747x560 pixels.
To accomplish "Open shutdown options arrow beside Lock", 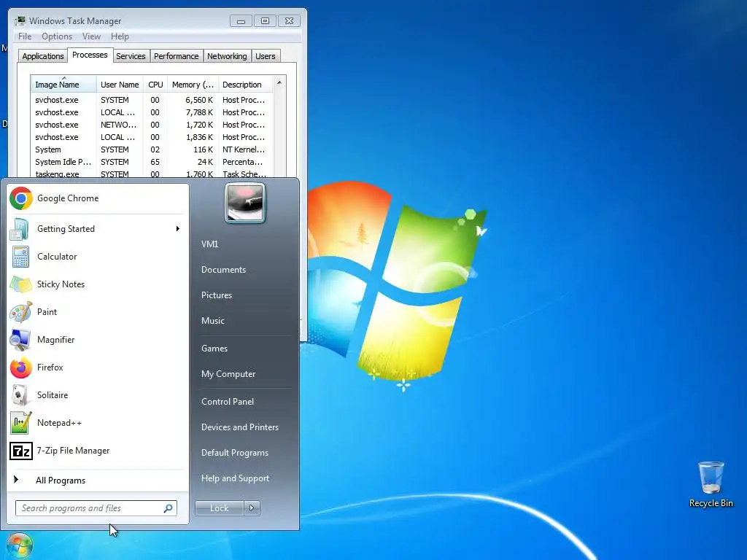I will pos(252,508).
